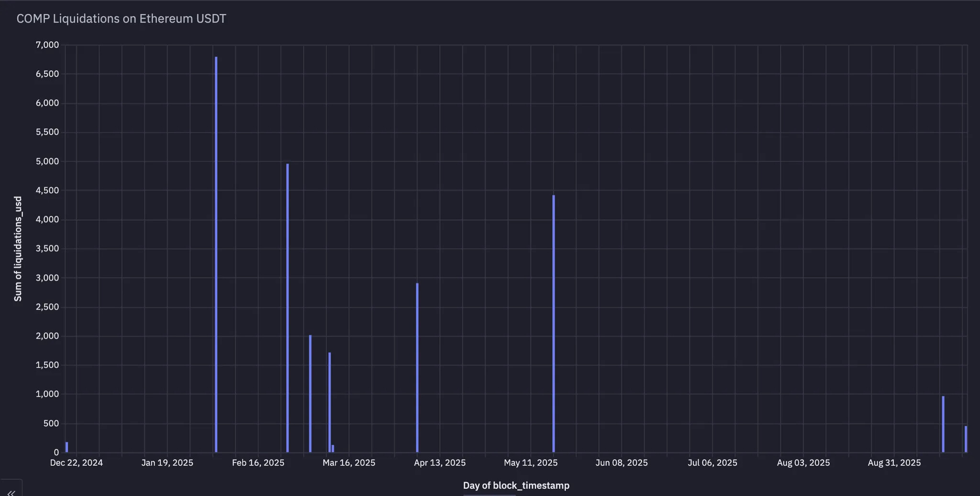Image resolution: width=980 pixels, height=496 pixels.
Task: Select the April bar reaching about 2,900
Action: (x=417, y=368)
